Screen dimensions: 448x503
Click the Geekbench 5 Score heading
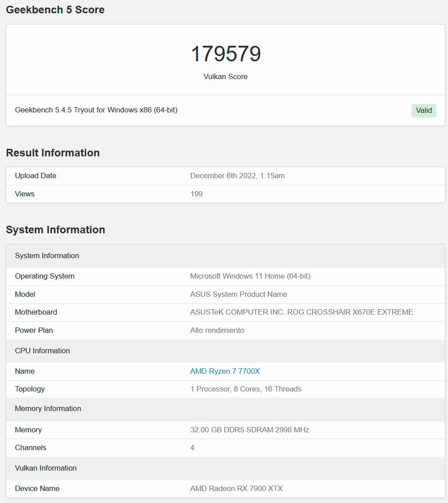pos(55,10)
